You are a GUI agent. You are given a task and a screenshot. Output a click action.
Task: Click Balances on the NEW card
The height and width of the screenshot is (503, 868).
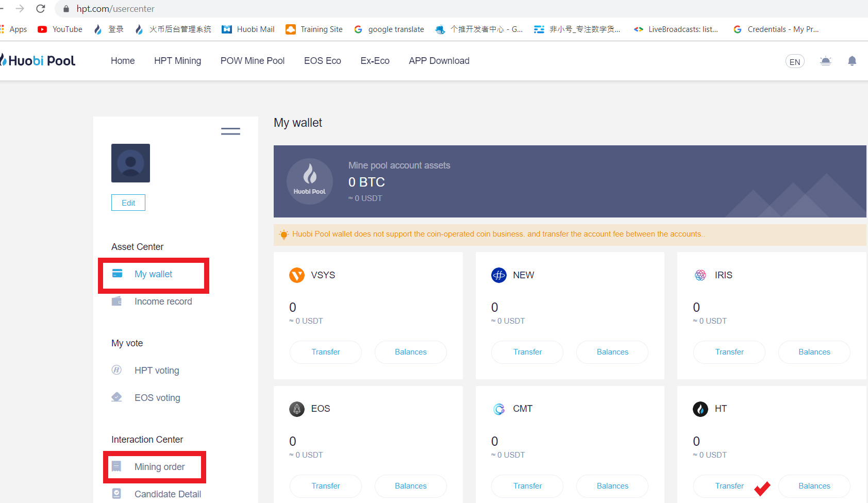coord(612,352)
